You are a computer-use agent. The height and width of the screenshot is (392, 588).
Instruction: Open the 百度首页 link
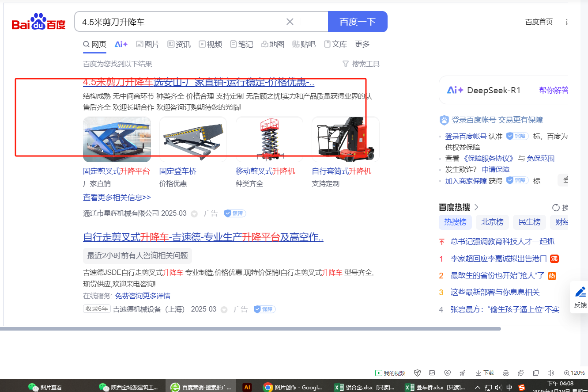(539, 22)
